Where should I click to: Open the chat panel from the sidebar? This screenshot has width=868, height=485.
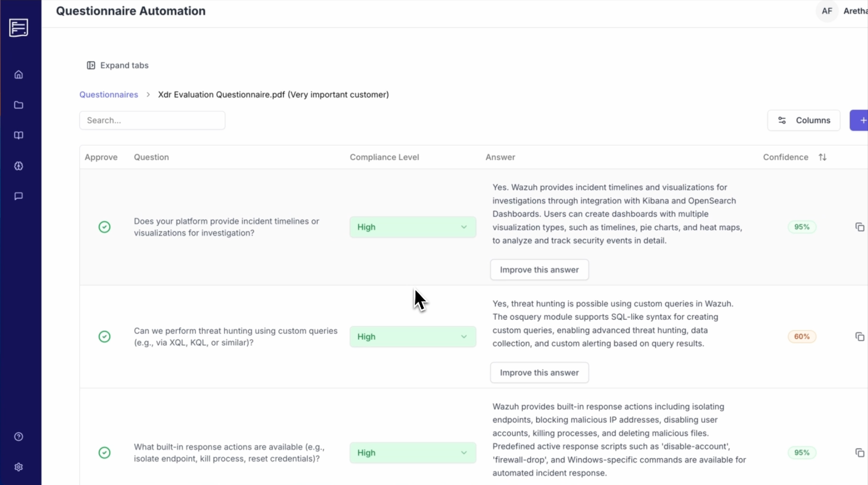[19, 196]
